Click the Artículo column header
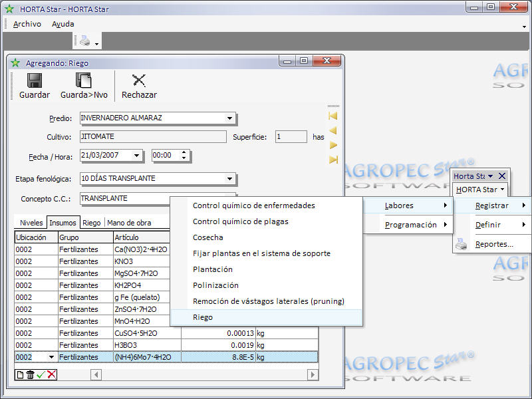 (142, 237)
